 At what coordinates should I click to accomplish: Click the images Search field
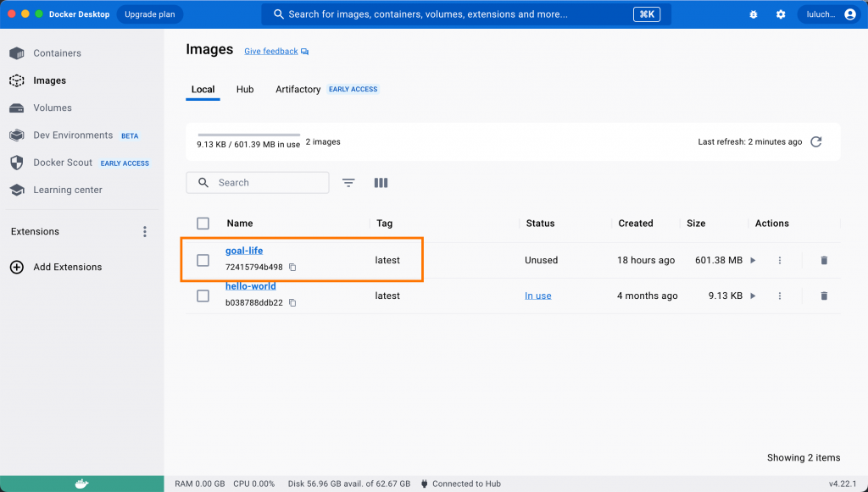(258, 183)
